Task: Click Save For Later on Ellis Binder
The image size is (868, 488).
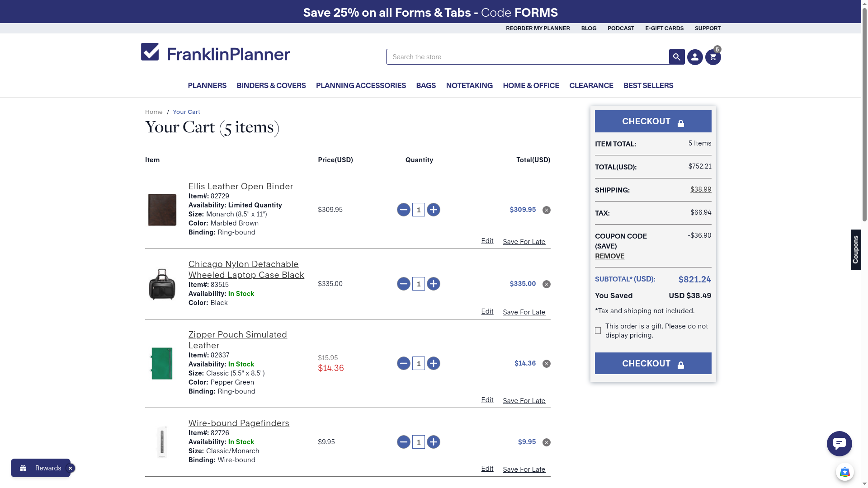Action: (x=524, y=242)
